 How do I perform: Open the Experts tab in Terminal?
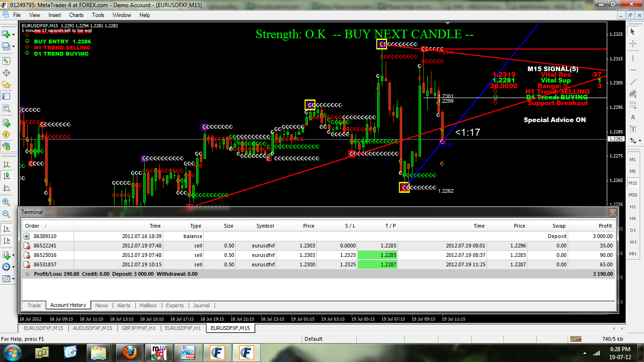click(175, 305)
